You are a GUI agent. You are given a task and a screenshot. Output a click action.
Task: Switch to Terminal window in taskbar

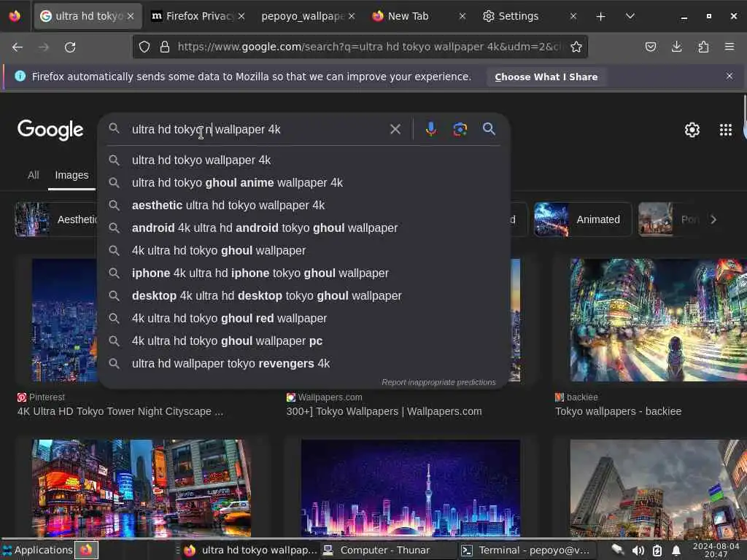(x=527, y=551)
